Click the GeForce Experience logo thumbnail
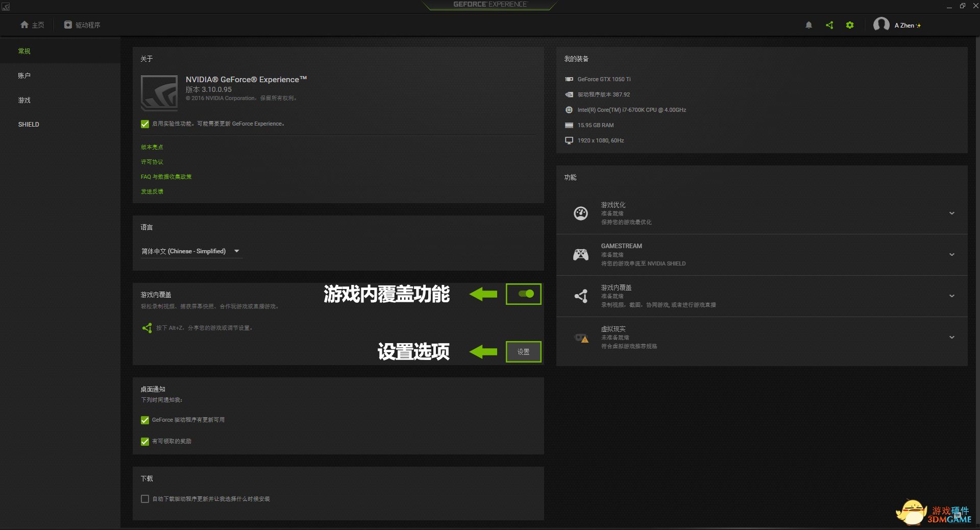 159,93
